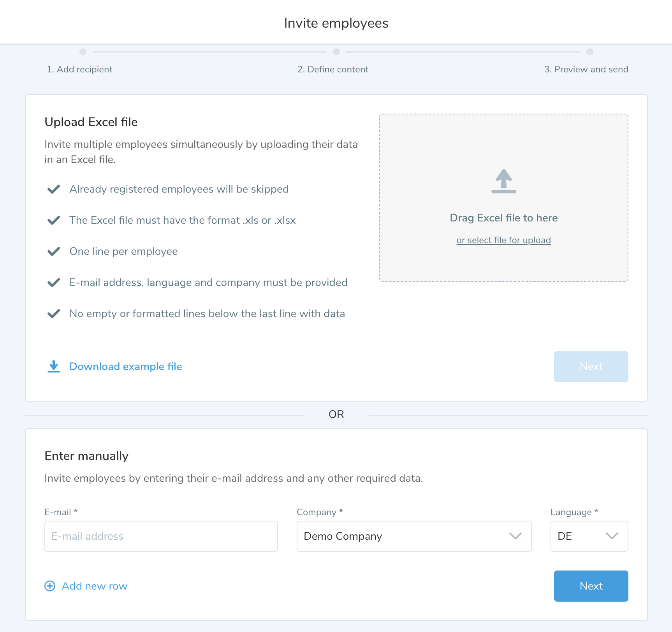This screenshot has height=632, width=672.
Task: Click checkmark beside 'Already registered employees' line
Action: [x=54, y=189]
